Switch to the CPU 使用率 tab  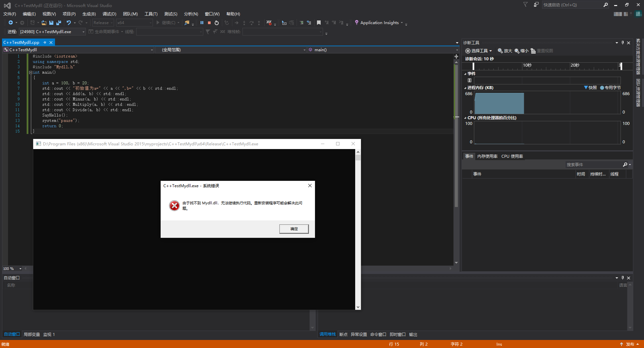click(x=512, y=156)
